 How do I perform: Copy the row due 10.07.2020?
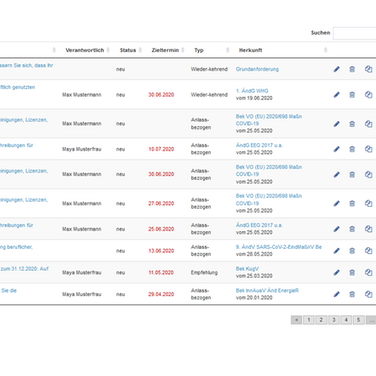368,149
